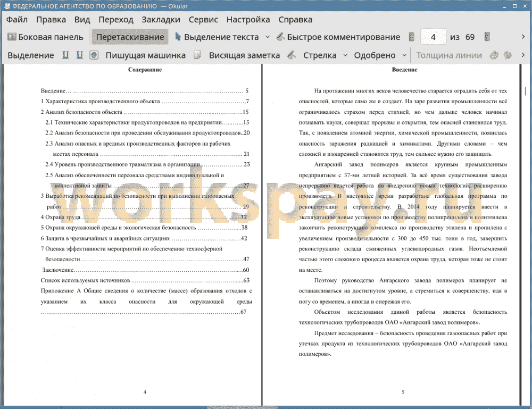Open the Переход menu
532x409 pixels.
click(x=115, y=20)
